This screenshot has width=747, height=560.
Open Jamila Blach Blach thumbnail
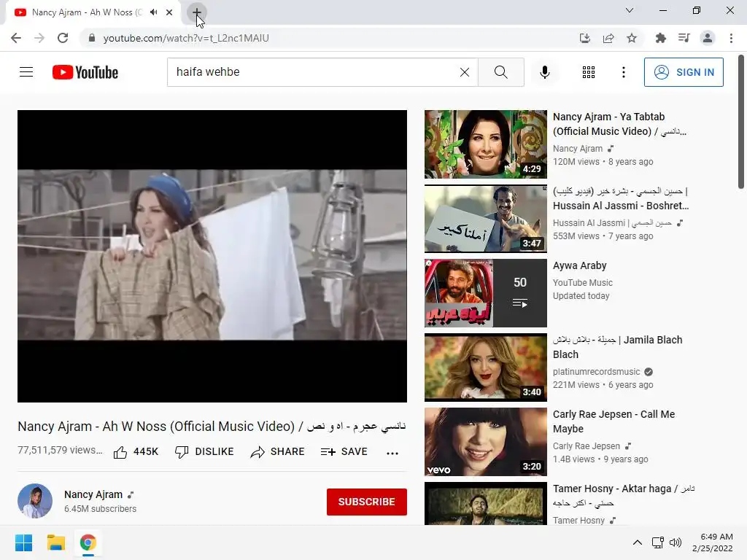click(x=485, y=367)
